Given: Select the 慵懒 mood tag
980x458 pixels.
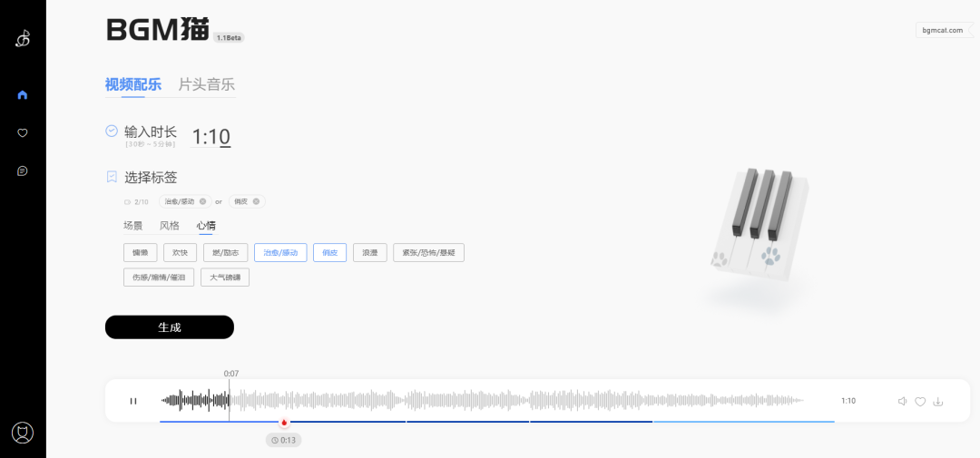Looking at the screenshot, I should [x=141, y=252].
